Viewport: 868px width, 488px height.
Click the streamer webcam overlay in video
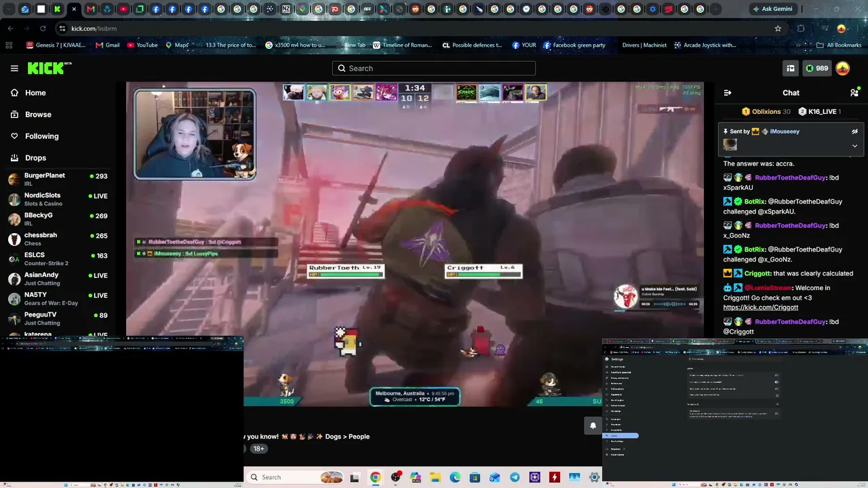(195, 134)
